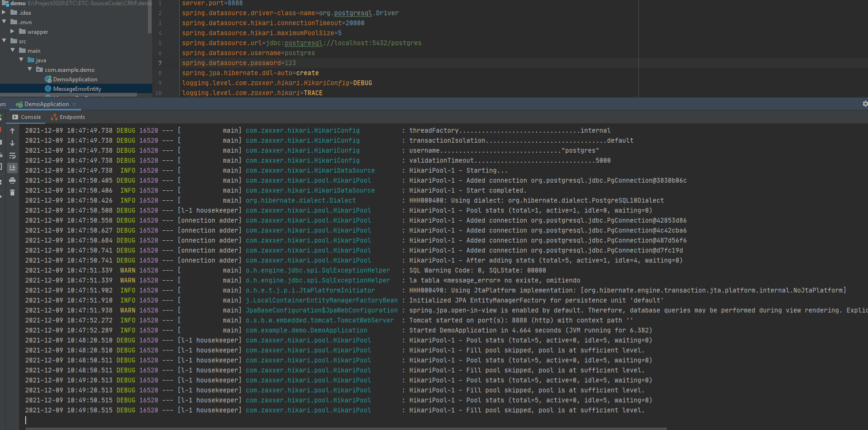Click the maximumPoolSize=5 line
Viewport: 868px width, 430px height.
(261, 33)
